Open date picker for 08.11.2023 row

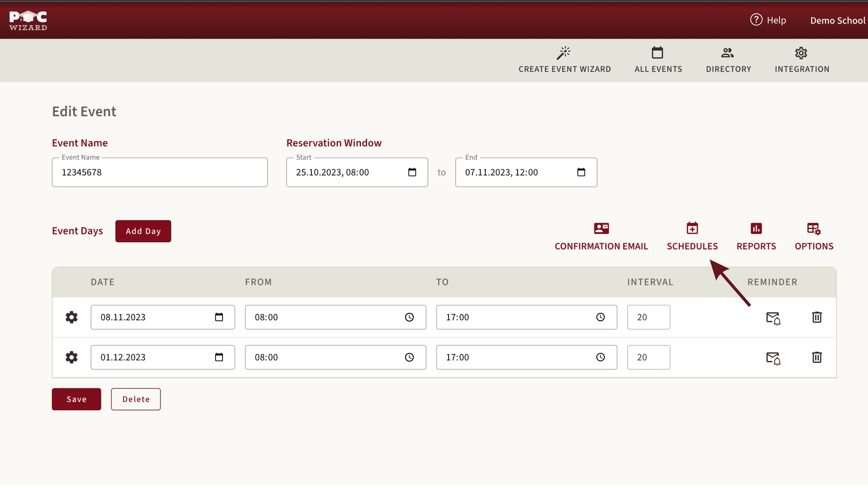click(x=219, y=317)
